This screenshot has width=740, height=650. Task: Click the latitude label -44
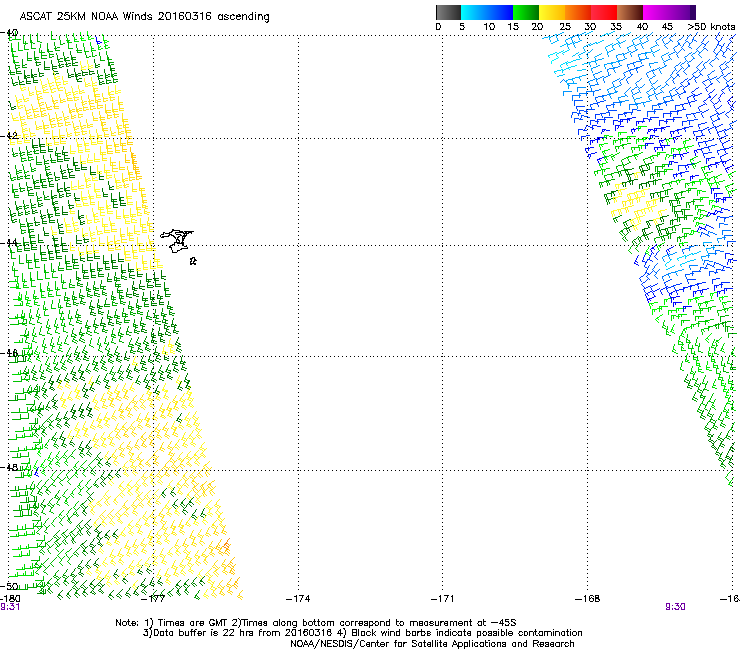(10, 243)
